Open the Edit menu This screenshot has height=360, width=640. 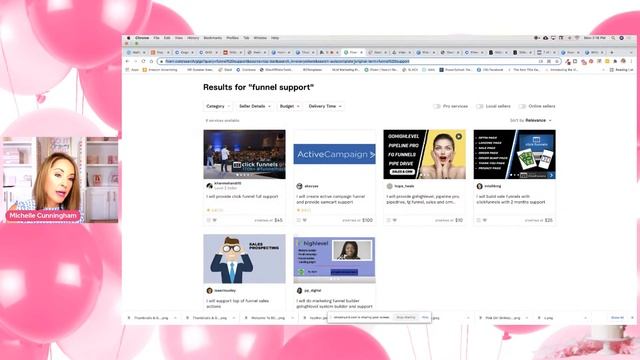167,38
